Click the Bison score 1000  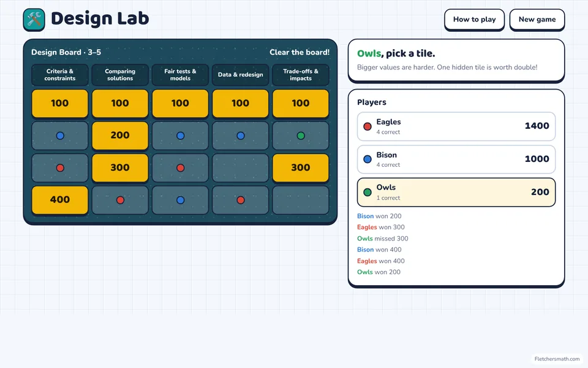tap(537, 159)
